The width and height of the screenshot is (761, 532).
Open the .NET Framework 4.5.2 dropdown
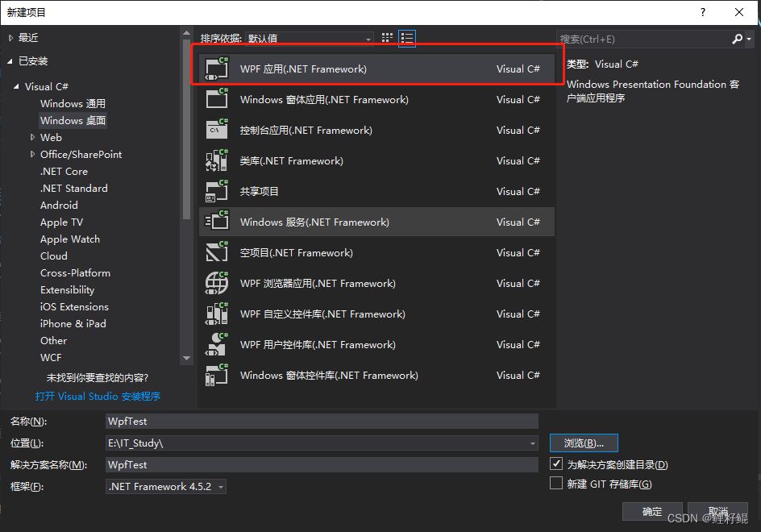tap(219, 486)
